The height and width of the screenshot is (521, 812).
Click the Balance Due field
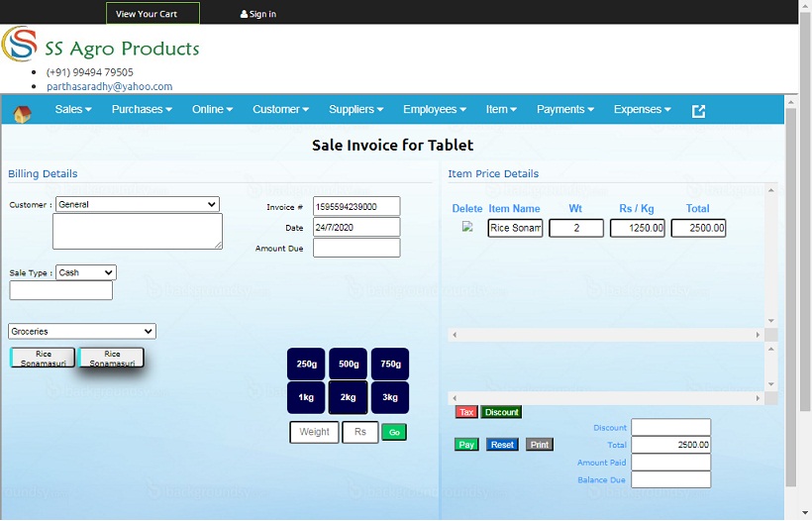tap(670, 479)
